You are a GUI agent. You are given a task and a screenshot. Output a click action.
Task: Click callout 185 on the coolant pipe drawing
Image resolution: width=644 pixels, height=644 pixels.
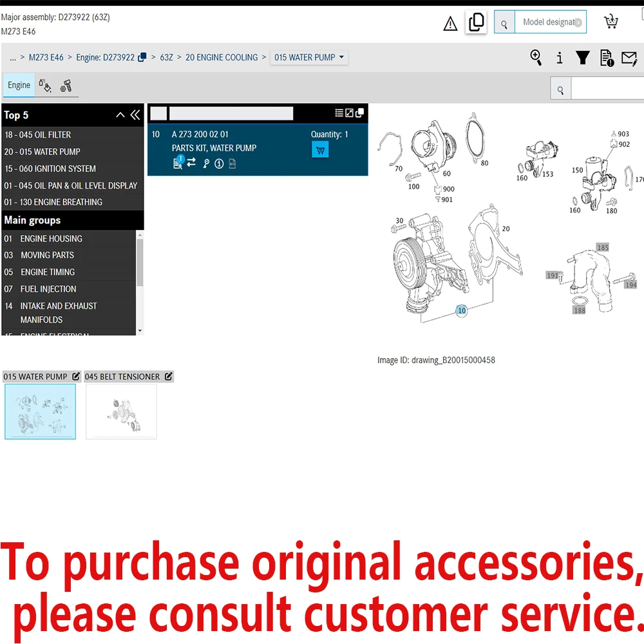point(603,247)
